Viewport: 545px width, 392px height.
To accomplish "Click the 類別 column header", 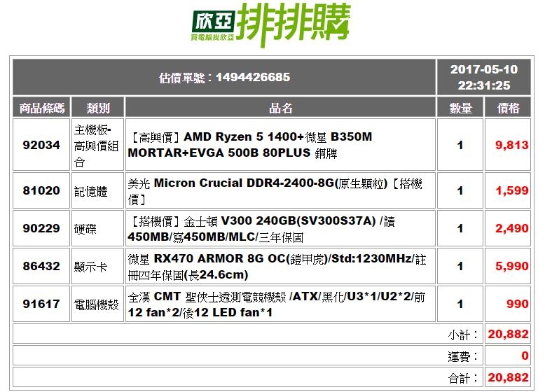I will click(x=97, y=108).
